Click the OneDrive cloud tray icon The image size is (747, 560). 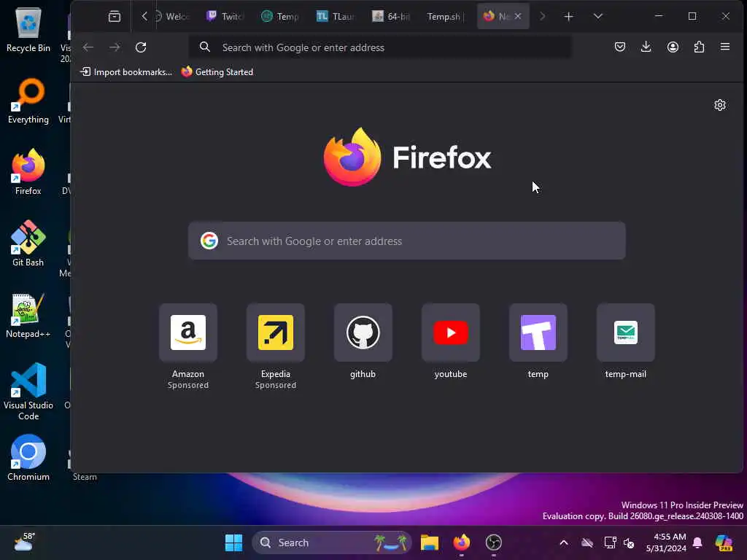(587, 542)
